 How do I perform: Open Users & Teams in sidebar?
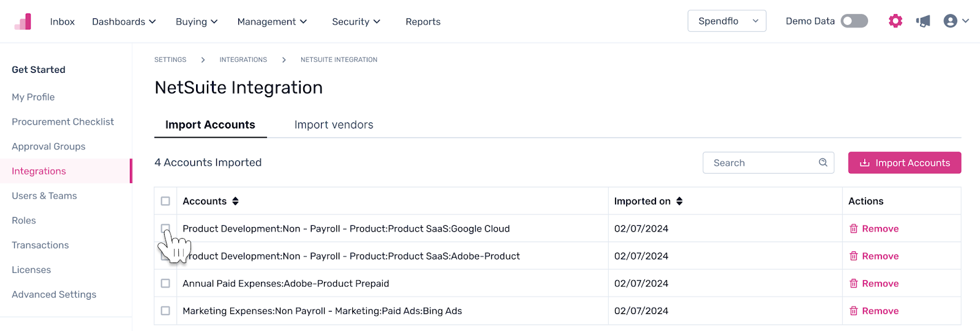[x=44, y=196]
